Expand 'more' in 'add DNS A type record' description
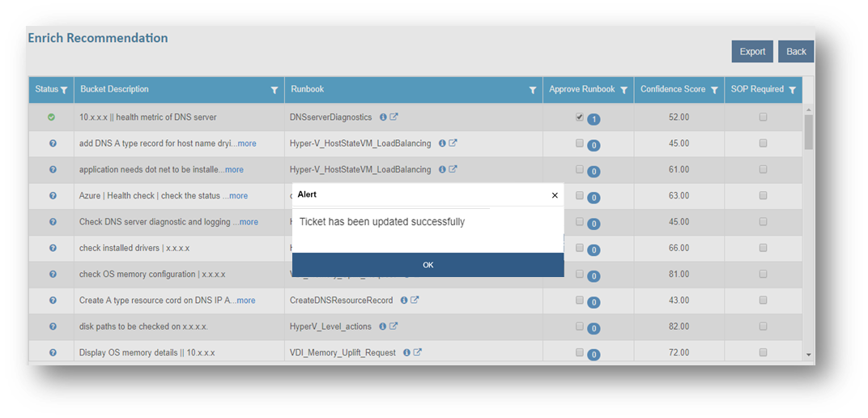Screen dimensions: 868x418 (247, 143)
